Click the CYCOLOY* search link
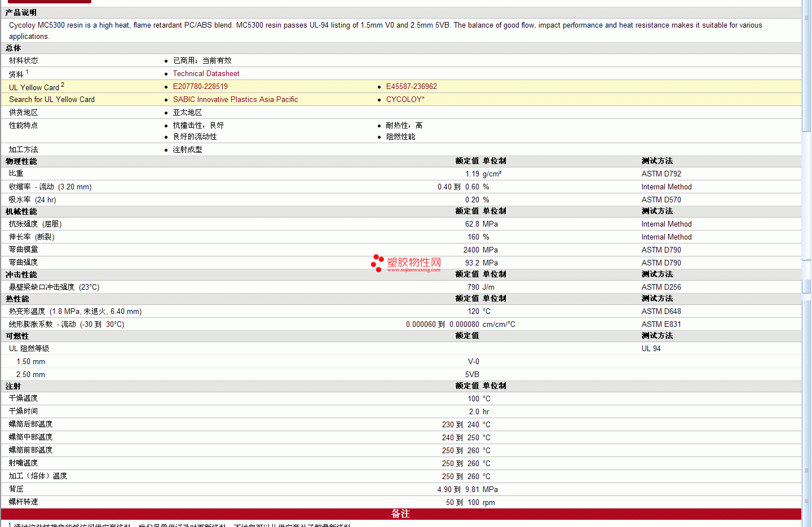Screen dimensions: 812x527 pos(405,100)
